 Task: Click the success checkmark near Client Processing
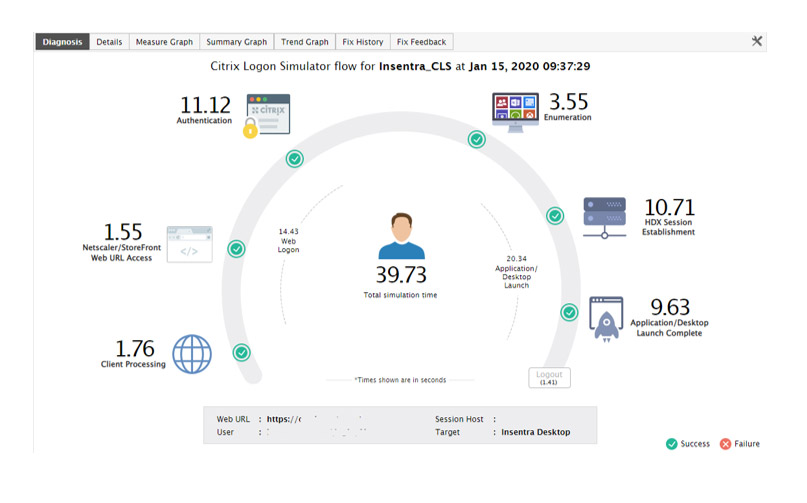[241, 353]
